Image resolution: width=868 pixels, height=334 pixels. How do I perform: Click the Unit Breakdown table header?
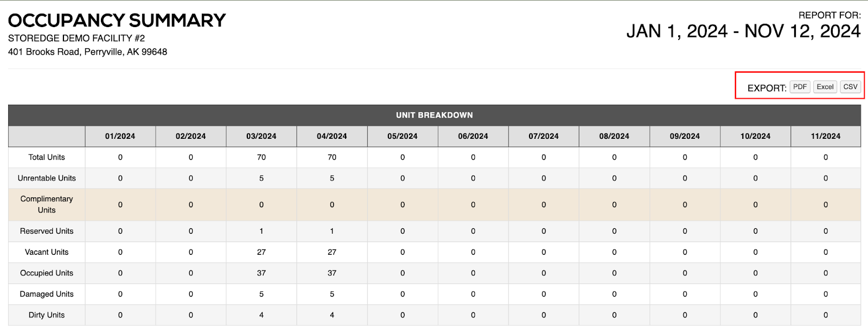pos(434,115)
